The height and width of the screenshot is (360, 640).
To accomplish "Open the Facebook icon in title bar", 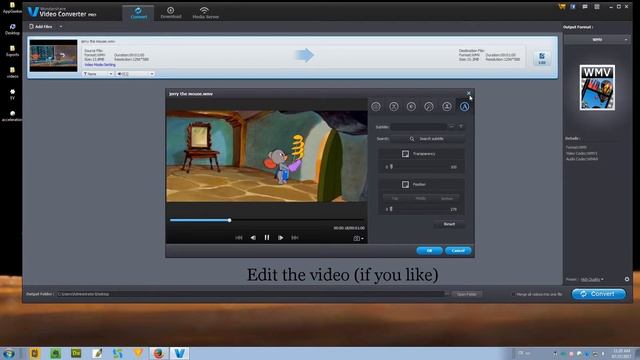I will [x=573, y=7].
